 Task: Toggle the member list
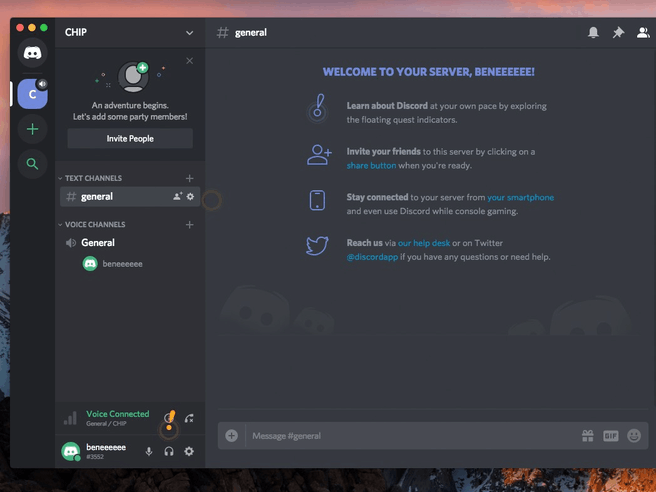click(x=643, y=33)
